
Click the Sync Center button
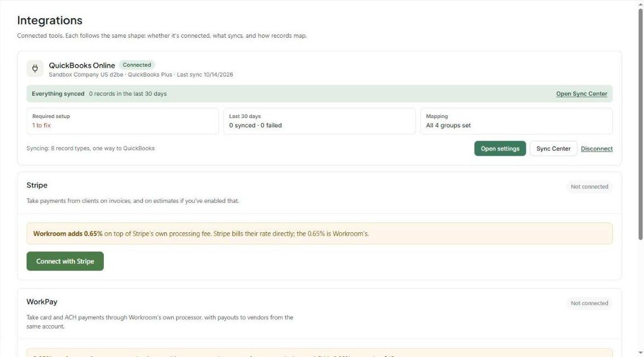click(x=553, y=149)
